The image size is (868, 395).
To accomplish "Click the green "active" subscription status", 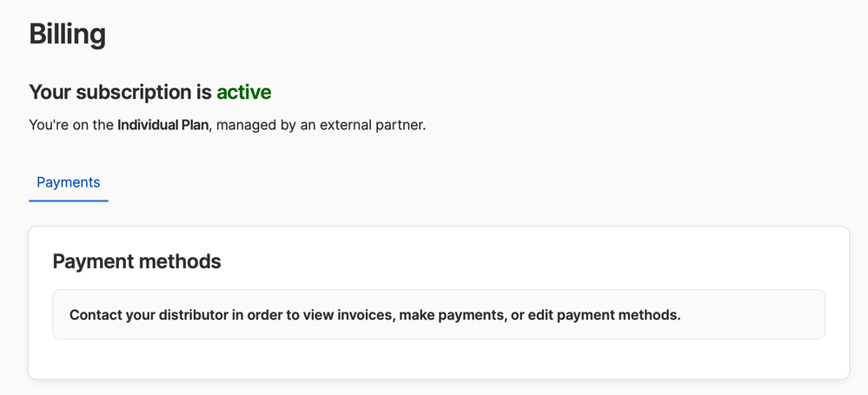I will point(244,92).
